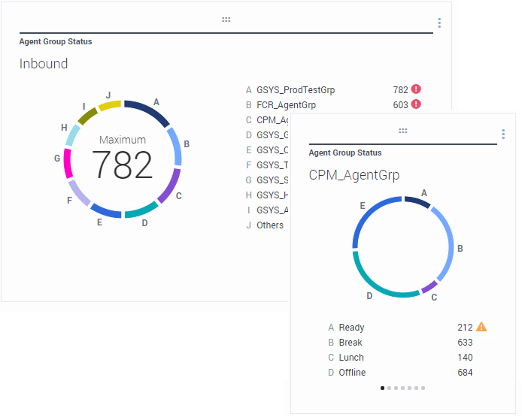Click purple segment C in Inbound donut
522x420 pixels.
click(x=171, y=187)
